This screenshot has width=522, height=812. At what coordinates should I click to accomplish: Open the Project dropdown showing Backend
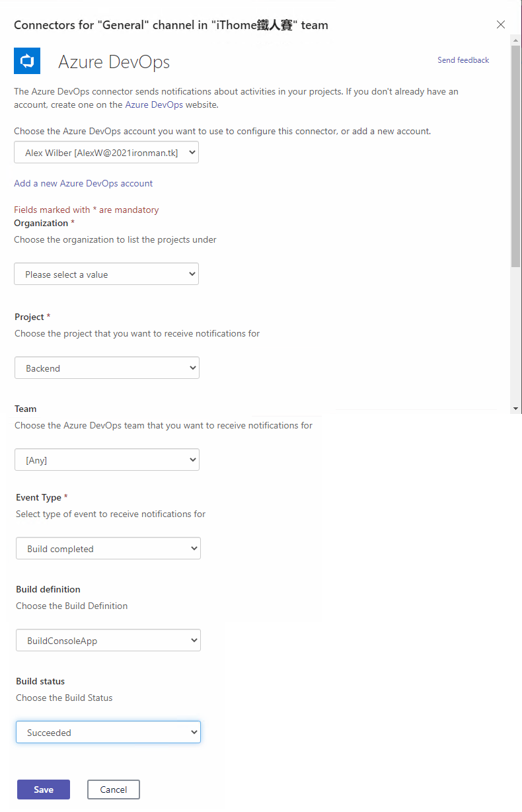107,368
